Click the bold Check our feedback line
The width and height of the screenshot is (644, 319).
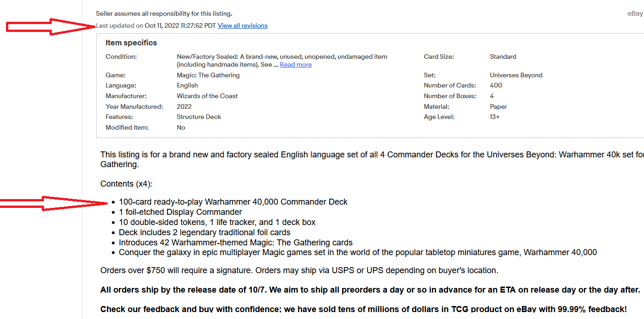(363, 309)
